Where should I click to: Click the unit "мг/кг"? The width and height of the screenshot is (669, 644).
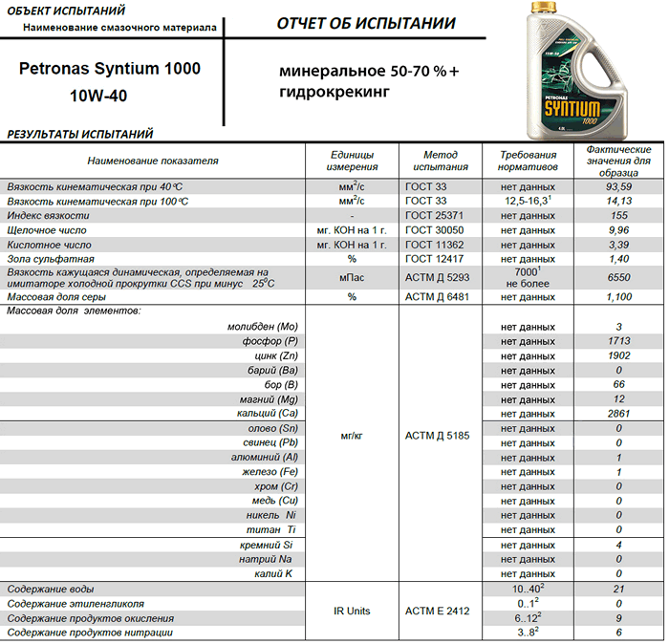point(352,436)
